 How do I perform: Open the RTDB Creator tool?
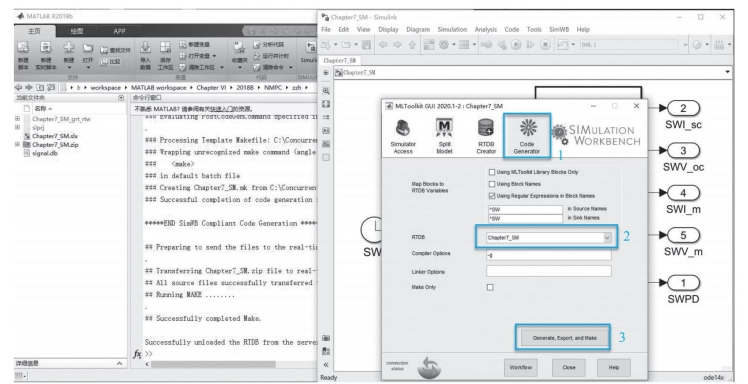pyautogui.click(x=486, y=135)
